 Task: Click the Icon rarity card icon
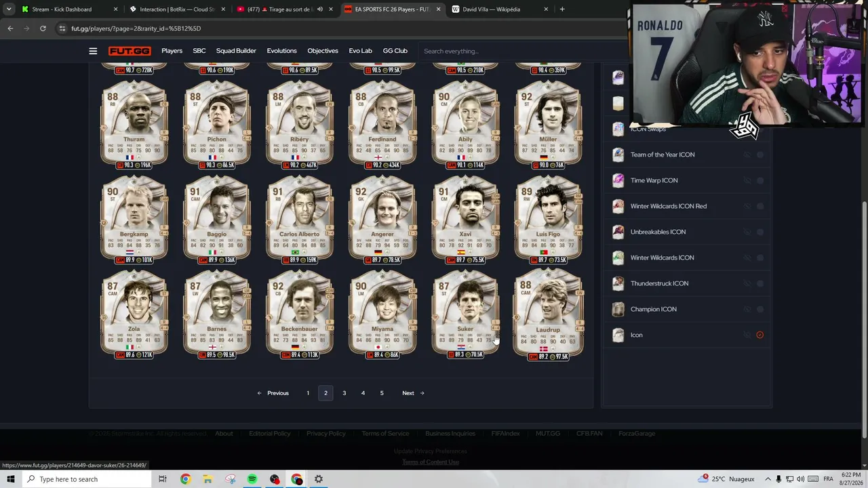coord(618,335)
